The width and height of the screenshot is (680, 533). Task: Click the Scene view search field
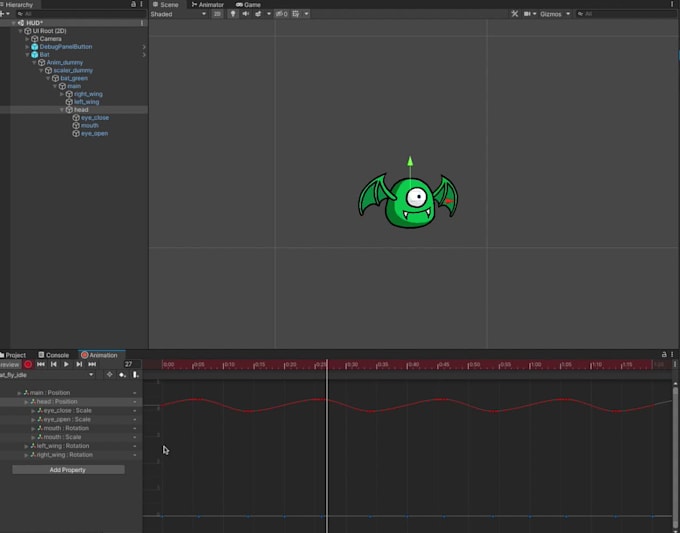pos(627,14)
